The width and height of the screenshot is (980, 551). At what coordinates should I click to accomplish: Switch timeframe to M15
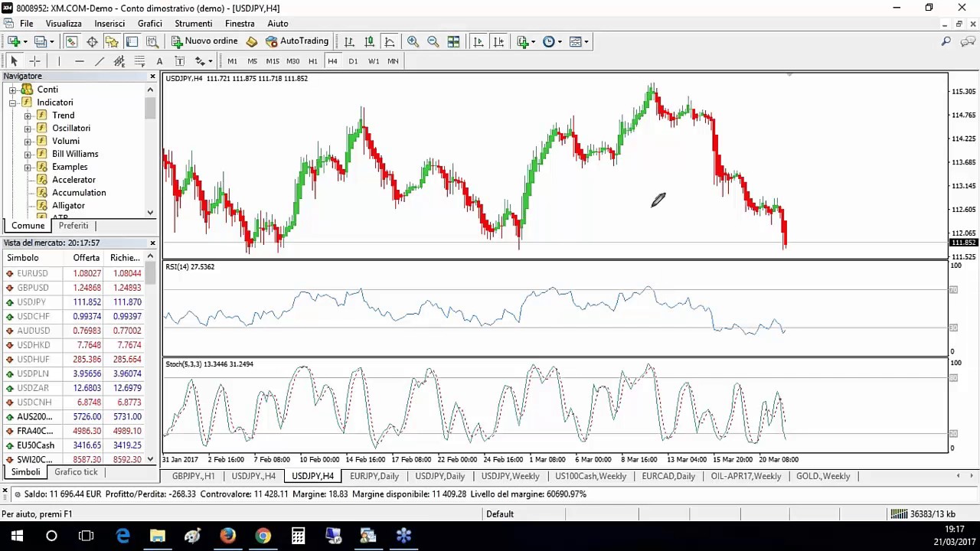click(273, 61)
